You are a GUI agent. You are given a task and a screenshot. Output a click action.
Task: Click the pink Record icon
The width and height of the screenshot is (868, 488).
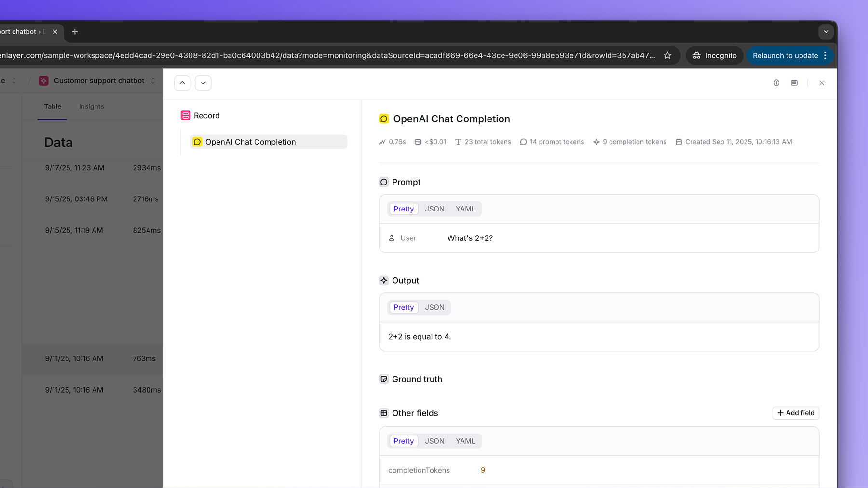click(186, 116)
